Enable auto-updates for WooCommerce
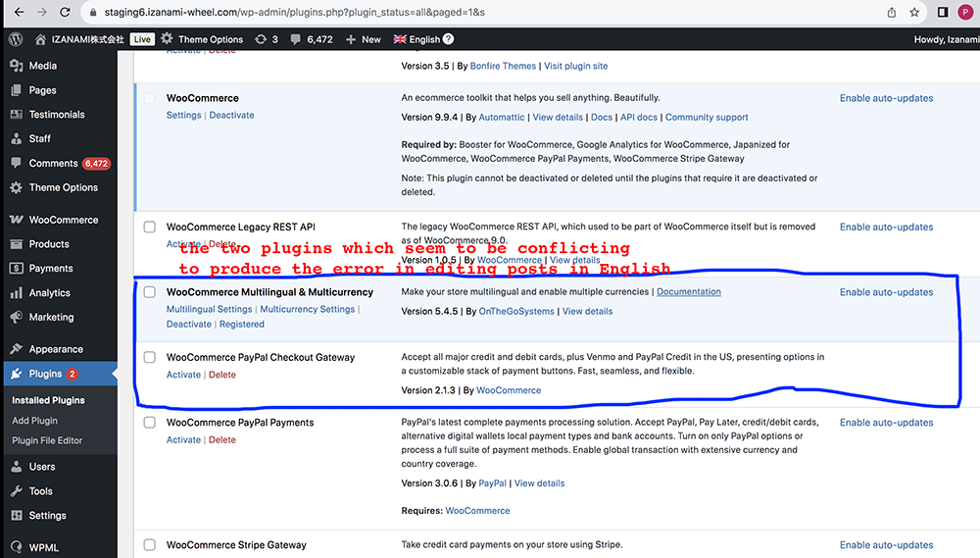The width and height of the screenshot is (980, 558). click(886, 98)
